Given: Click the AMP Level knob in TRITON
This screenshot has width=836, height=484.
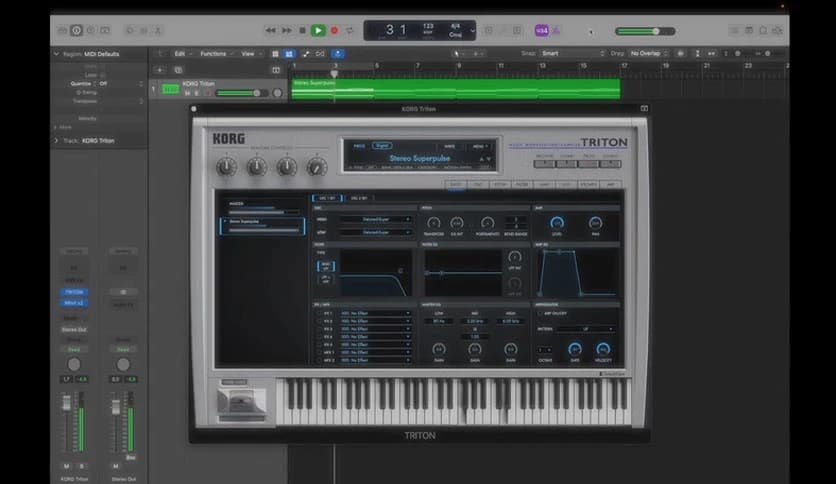Looking at the screenshot, I should (557, 223).
